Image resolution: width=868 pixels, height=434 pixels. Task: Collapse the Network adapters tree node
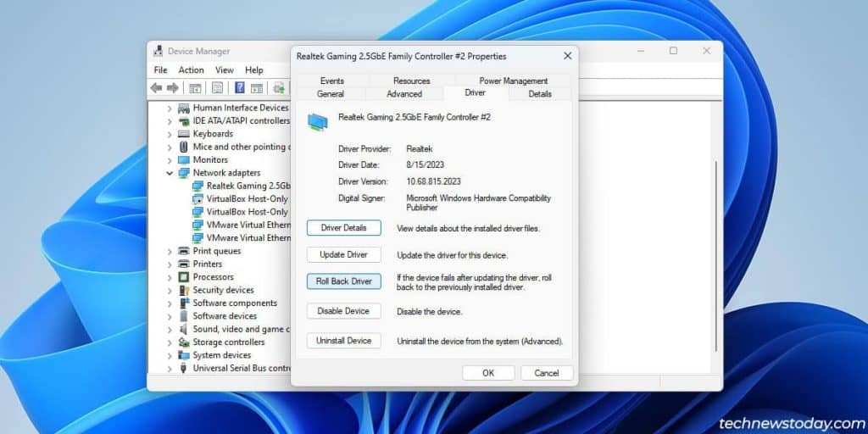170,173
